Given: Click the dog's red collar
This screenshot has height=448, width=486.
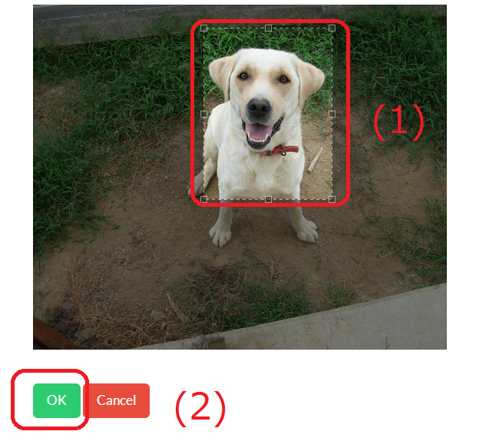Looking at the screenshot, I should 279,151.
